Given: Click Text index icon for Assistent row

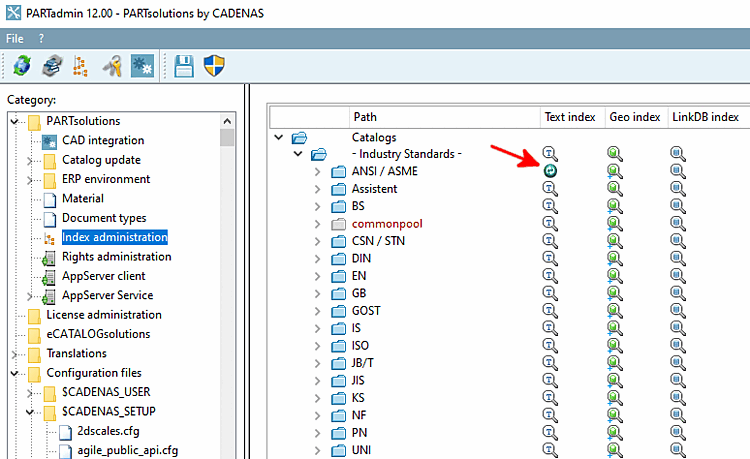Looking at the screenshot, I should [x=550, y=188].
